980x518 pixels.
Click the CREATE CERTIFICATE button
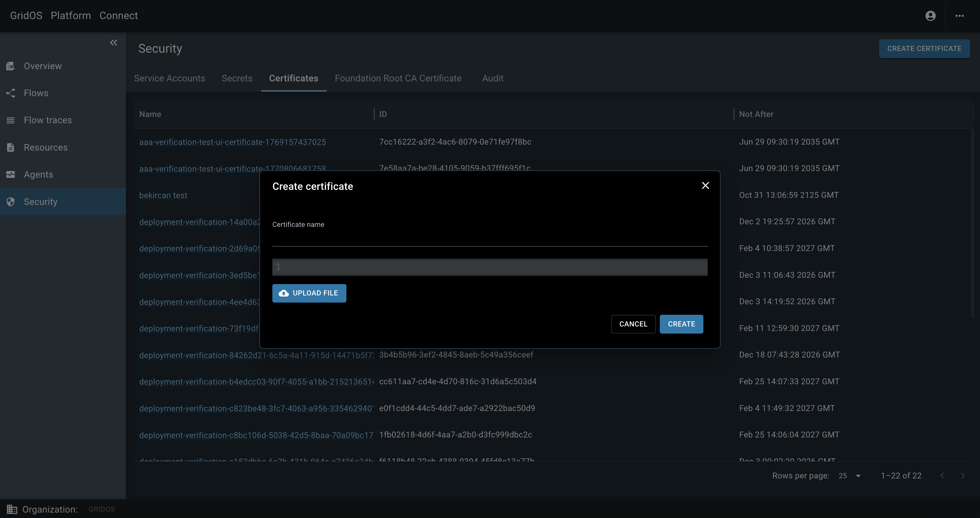point(924,49)
